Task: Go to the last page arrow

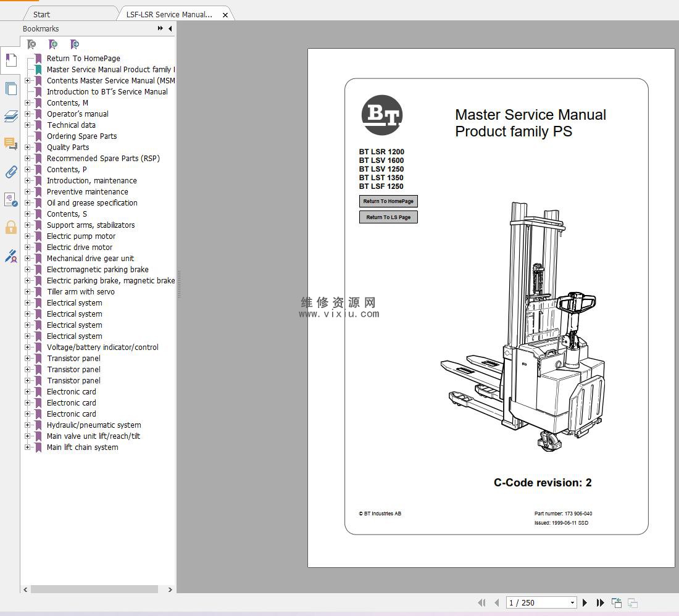Action: click(x=600, y=602)
